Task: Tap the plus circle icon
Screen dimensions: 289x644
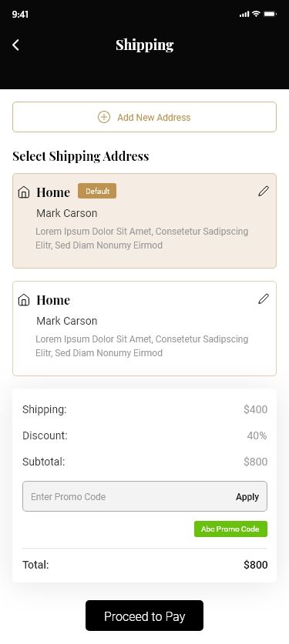Action: click(x=103, y=117)
